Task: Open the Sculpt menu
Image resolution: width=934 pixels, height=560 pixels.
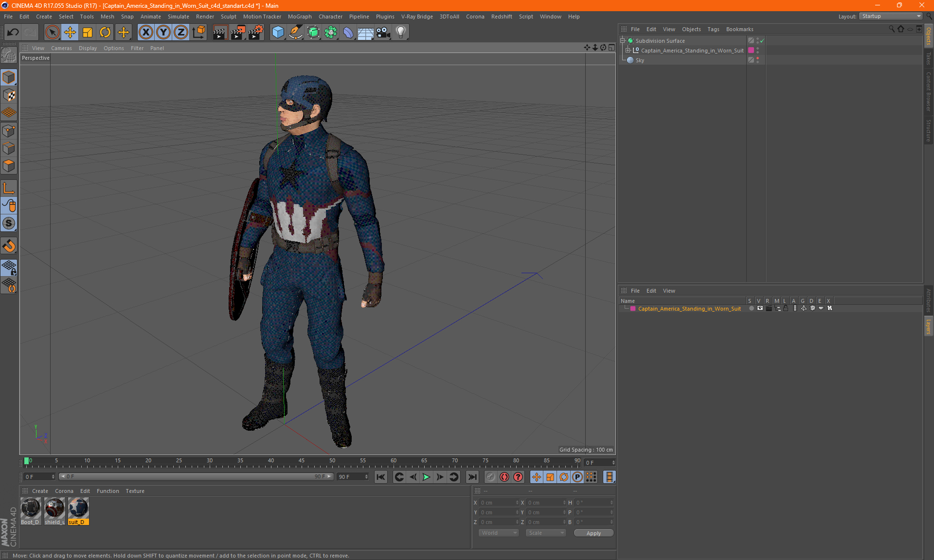Action: (x=228, y=17)
